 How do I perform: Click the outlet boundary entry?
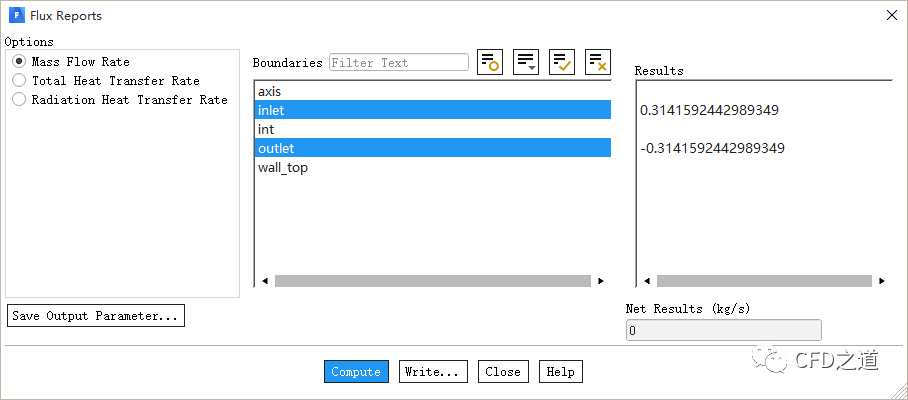coord(276,149)
